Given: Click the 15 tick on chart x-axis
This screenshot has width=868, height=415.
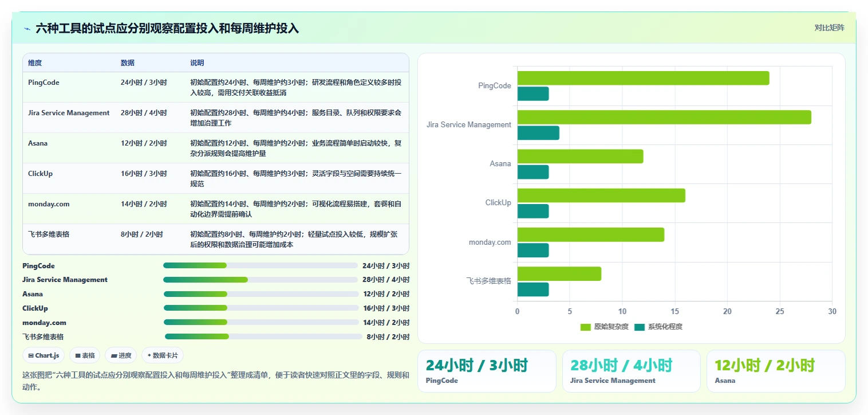Looking at the screenshot, I should point(674,311).
